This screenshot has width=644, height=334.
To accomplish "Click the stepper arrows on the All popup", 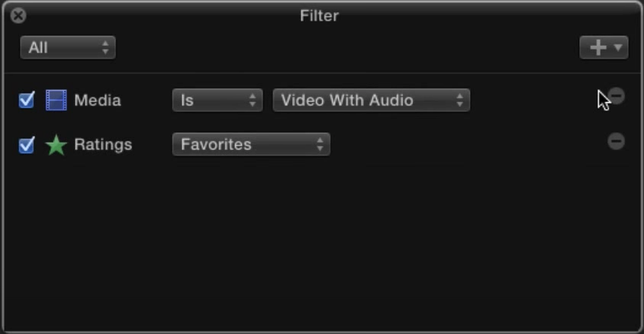I will tap(105, 47).
